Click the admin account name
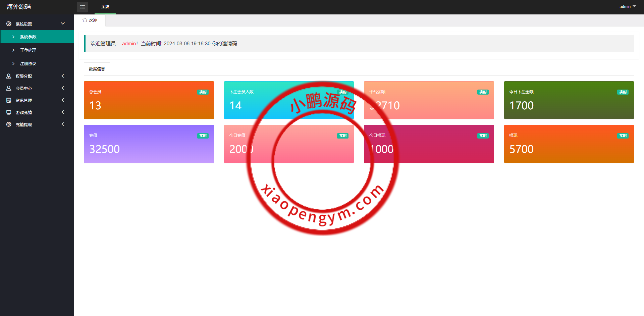The height and width of the screenshot is (316, 644). click(x=625, y=7)
